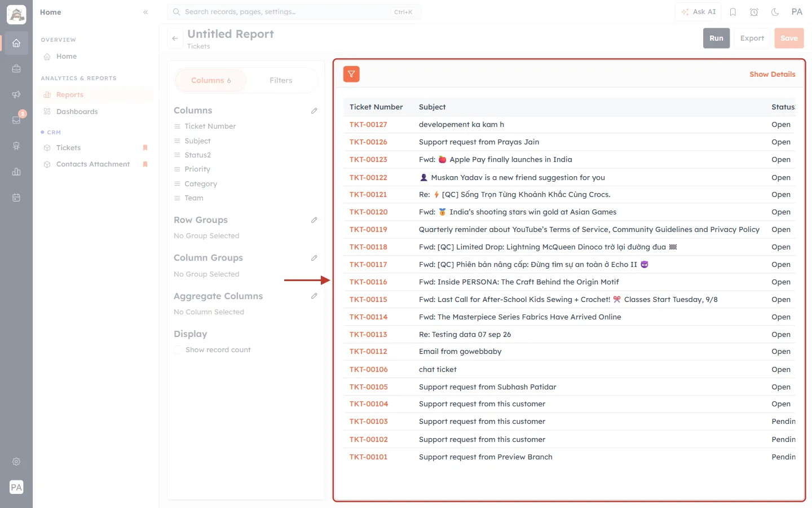Open the PA profile avatar at top right
Screen dimensions: 812x508
coord(797,12)
